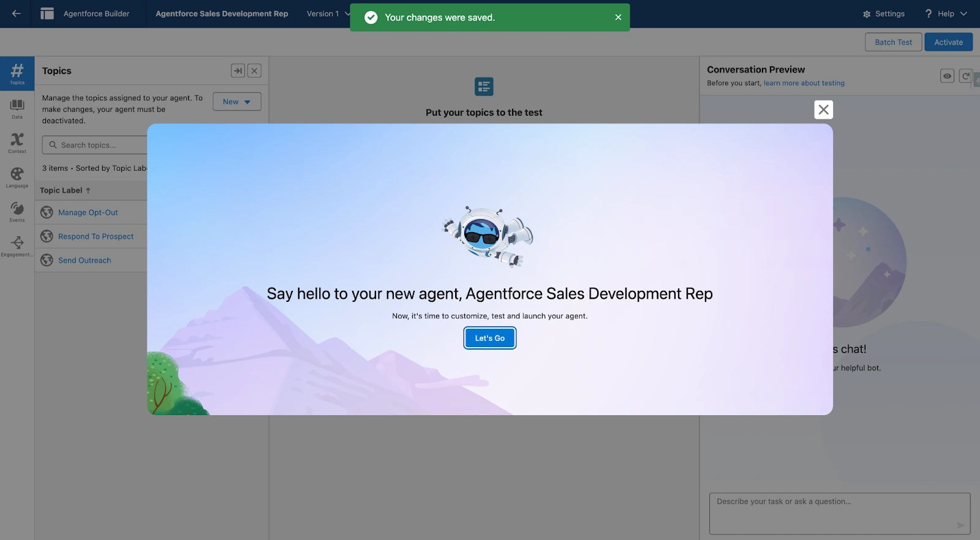Close the Topics panel

(254, 71)
